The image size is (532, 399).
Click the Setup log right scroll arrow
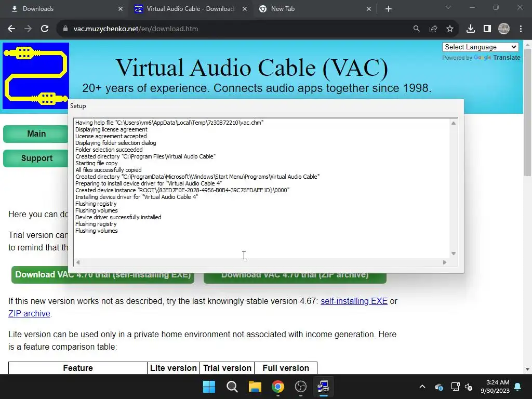(445, 262)
